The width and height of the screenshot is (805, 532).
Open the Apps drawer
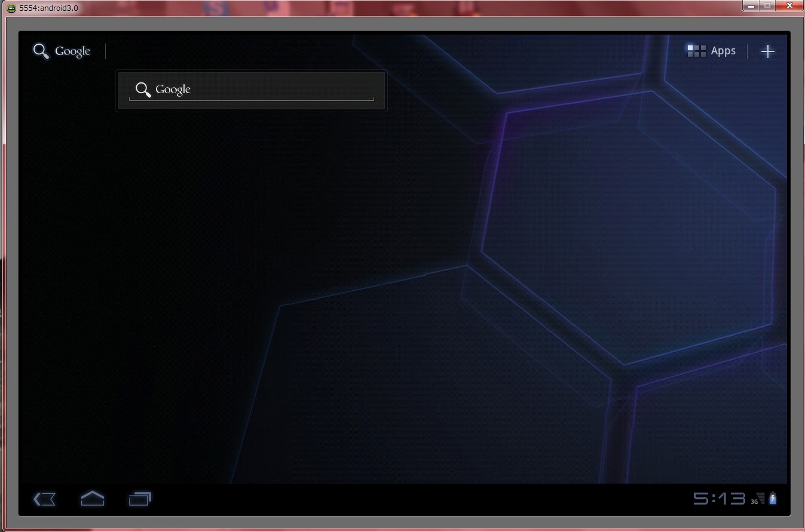(x=711, y=51)
